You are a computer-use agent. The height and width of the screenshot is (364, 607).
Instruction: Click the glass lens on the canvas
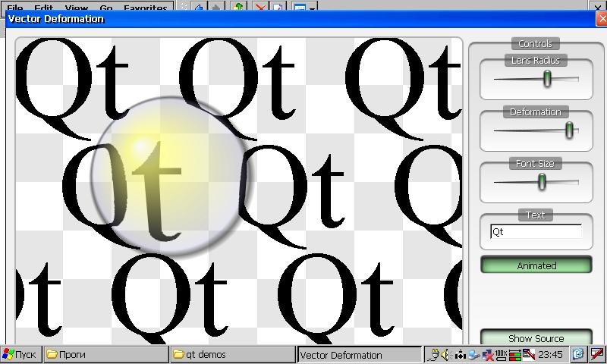172,177
